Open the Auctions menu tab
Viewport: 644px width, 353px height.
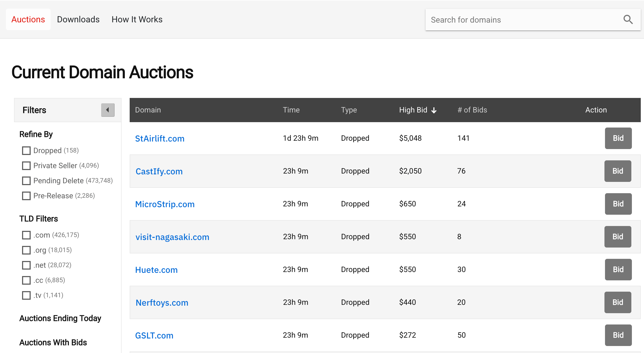28,19
